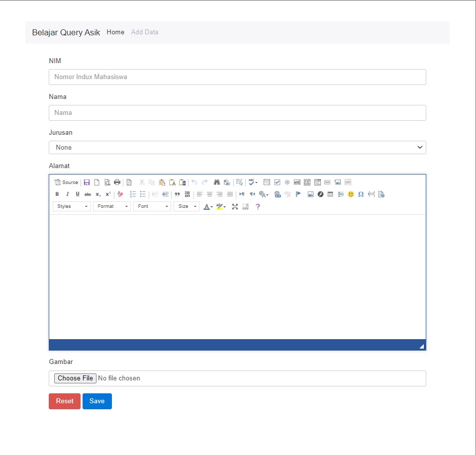The width and height of the screenshot is (476, 455).
Task: Insert a checkbox field via toolbar icon
Action: pyautogui.click(x=277, y=182)
